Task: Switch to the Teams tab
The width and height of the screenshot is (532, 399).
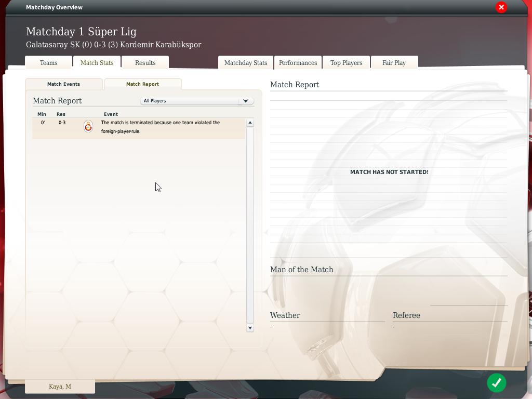Action: click(48, 63)
